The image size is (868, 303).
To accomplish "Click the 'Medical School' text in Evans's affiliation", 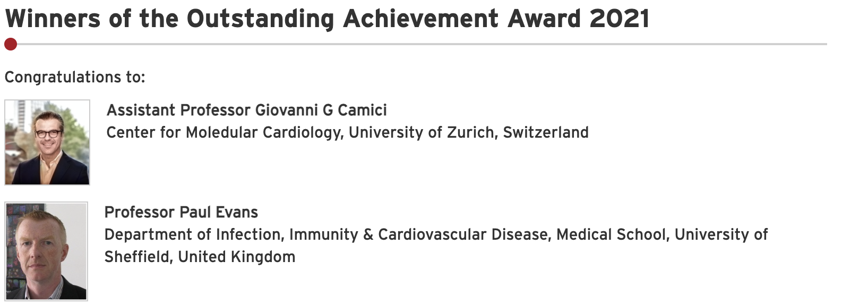I will pos(611,234).
